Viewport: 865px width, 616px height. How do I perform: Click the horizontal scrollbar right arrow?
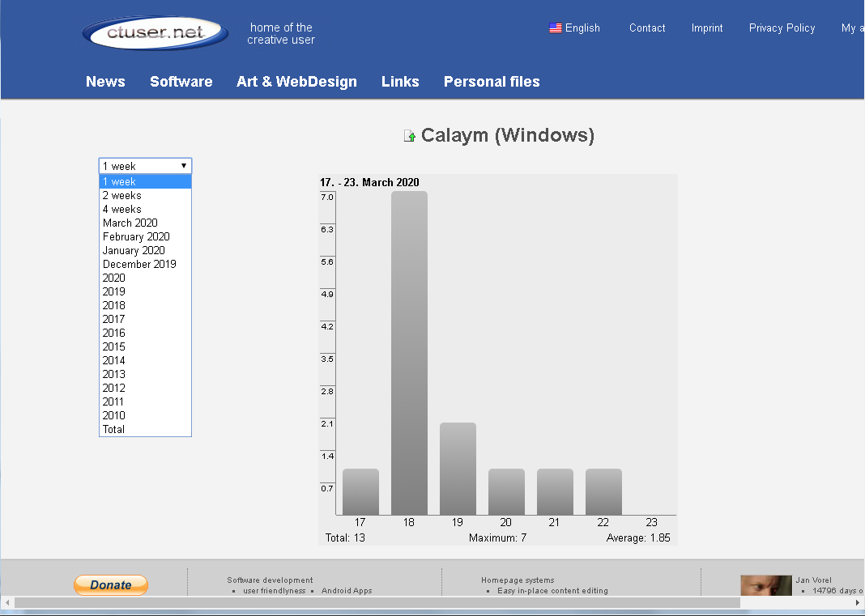[x=858, y=602]
